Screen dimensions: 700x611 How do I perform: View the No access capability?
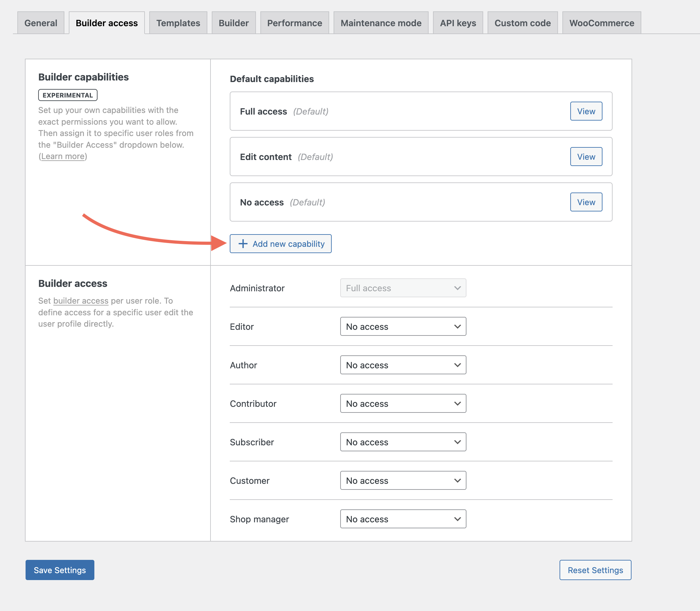coord(586,202)
